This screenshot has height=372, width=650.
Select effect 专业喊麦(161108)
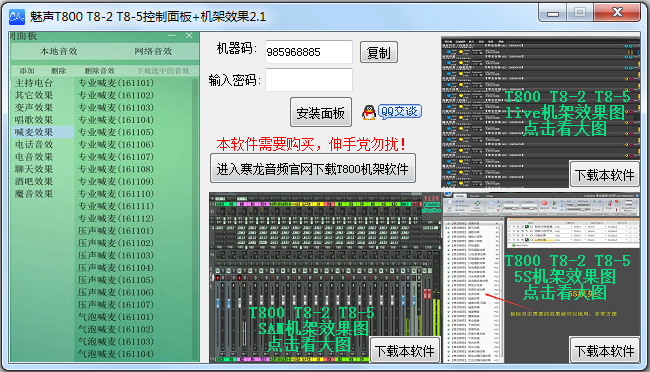pyautogui.click(x=116, y=169)
